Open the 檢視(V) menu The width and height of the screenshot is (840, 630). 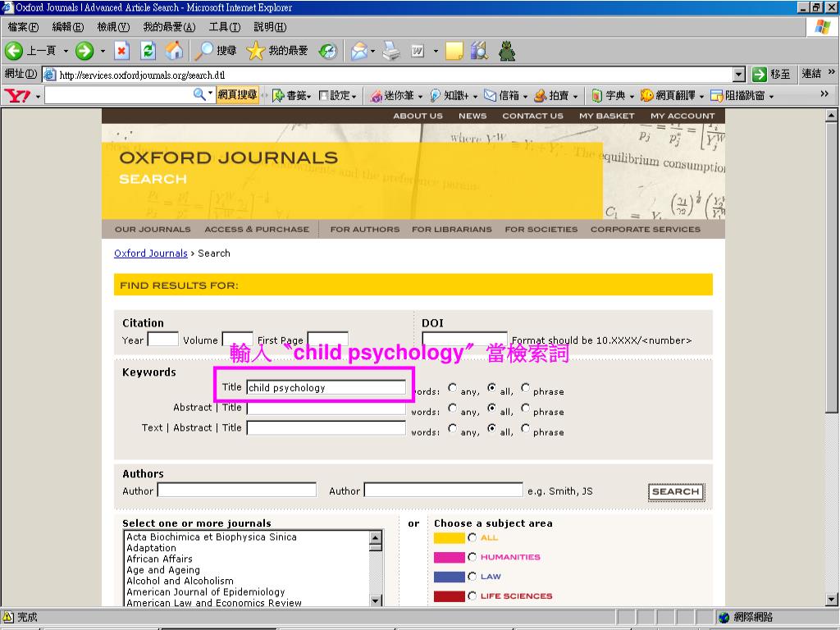point(113,27)
